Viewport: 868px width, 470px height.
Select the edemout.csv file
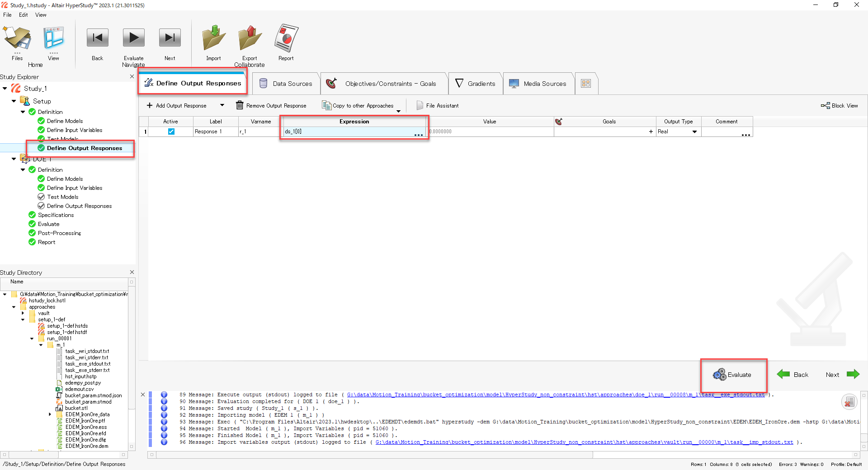click(80, 389)
